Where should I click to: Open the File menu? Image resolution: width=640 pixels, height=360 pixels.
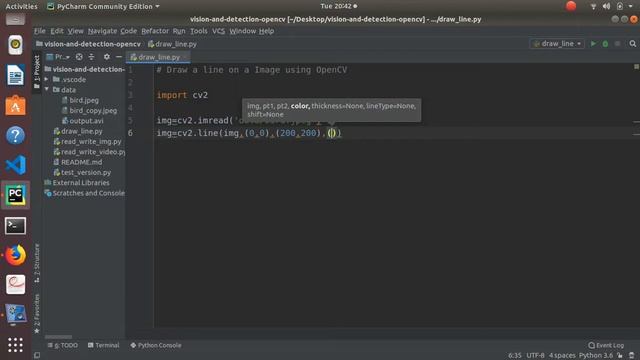[x=40, y=31]
